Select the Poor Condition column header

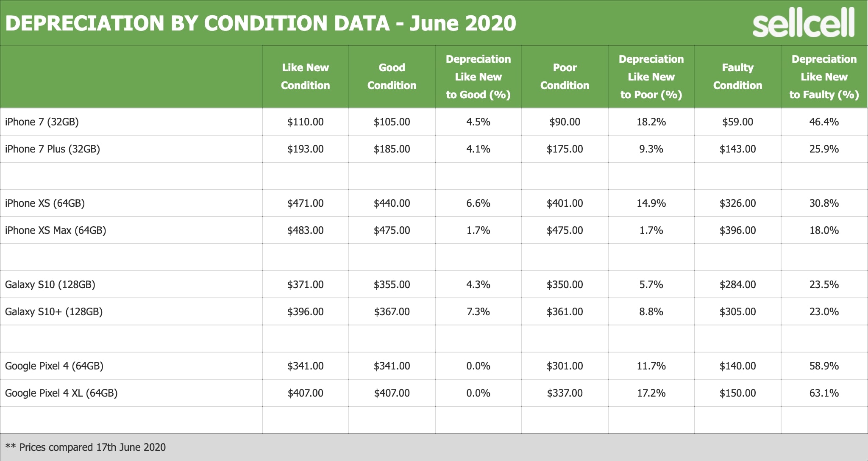click(565, 77)
